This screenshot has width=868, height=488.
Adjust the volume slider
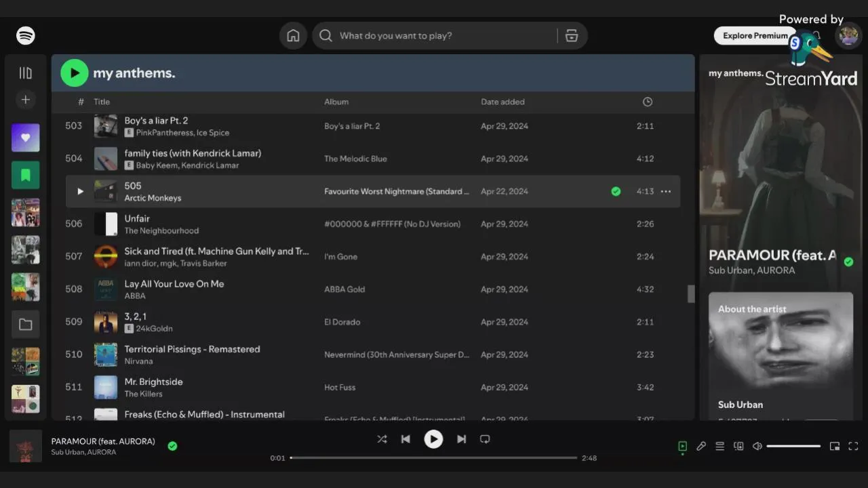tap(793, 446)
